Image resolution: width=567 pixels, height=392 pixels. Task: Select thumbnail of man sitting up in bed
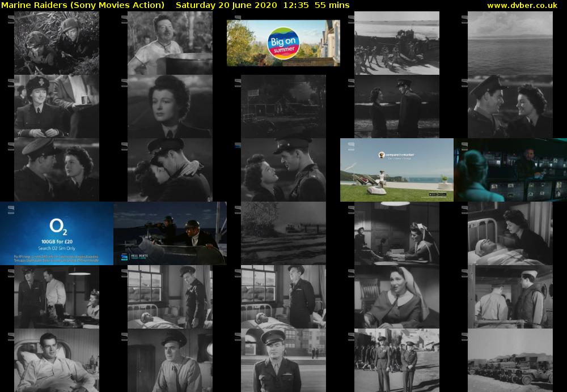coord(56,360)
